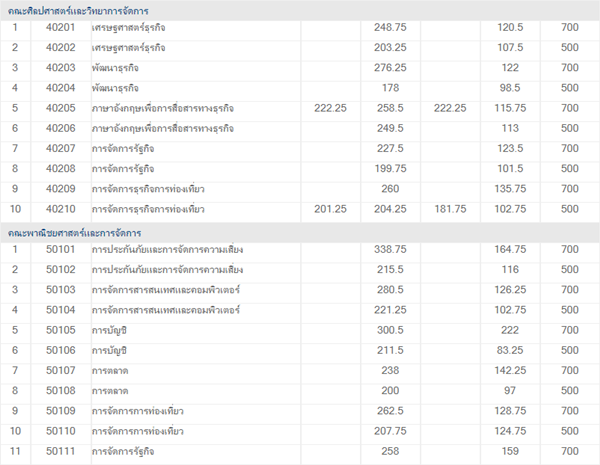The width and height of the screenshot is (600, 465).
Task: Click the 142.25 score cell
Action: tap(510, 371)
